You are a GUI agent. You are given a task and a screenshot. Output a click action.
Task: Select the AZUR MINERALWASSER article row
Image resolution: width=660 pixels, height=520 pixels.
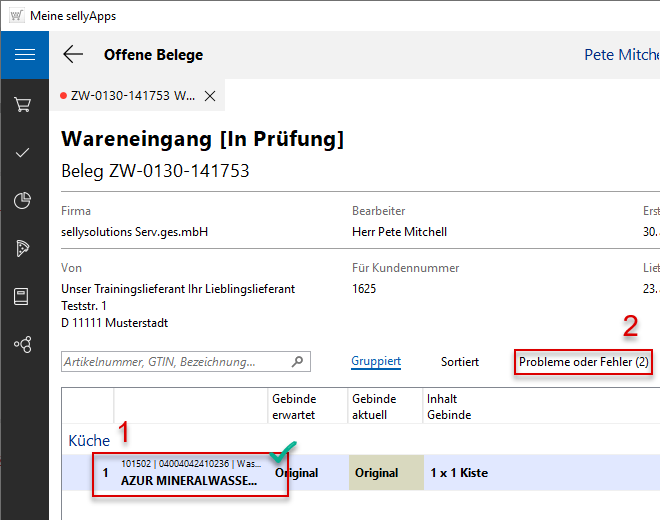pyautogui.click(x=190, y=473)
